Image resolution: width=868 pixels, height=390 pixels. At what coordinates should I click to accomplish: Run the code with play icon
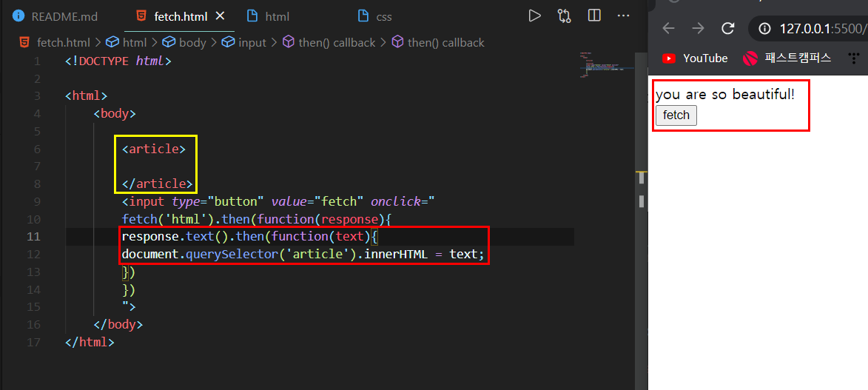[x=534, y=16]
